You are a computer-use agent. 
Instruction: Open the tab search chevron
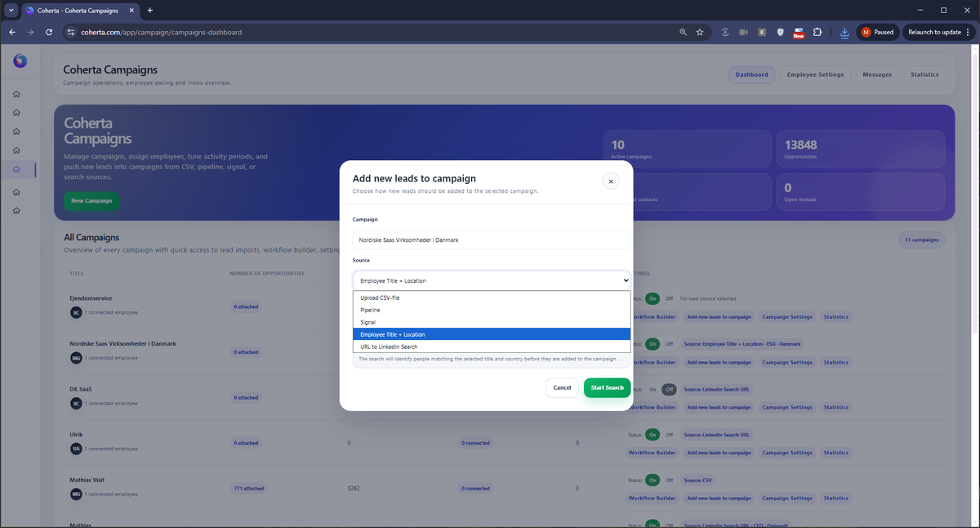pyautogui.click(x=11, y=10)
